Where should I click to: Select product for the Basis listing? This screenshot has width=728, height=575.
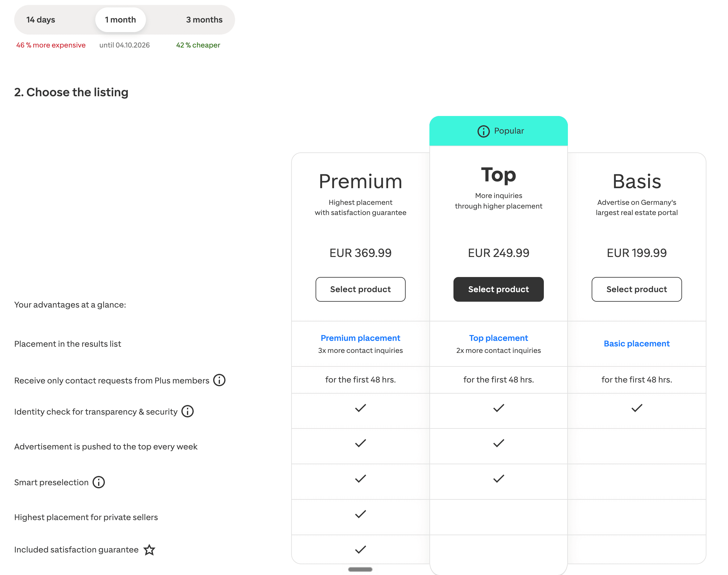pyautogui.click(x=636, y=289)
